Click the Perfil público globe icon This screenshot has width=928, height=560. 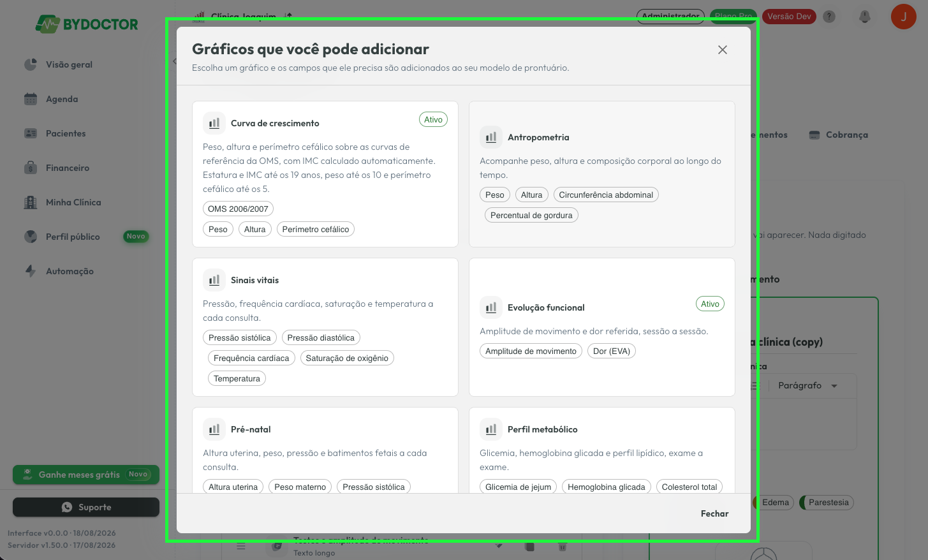coord(31,237)
